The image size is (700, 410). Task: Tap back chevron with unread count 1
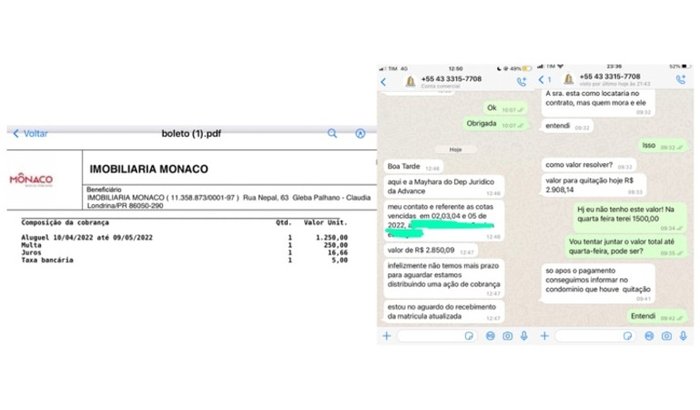(543, 79)
